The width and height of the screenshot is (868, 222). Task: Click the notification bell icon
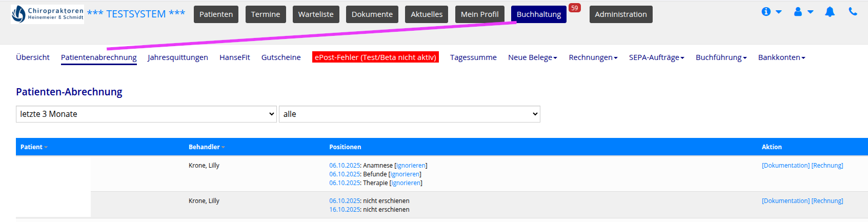coord(830,12)
